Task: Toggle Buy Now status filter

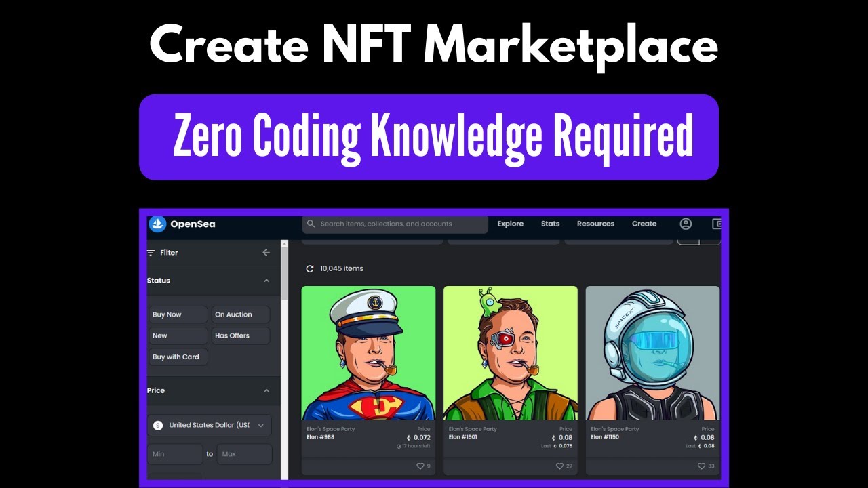Action: (x=178, y=314)
